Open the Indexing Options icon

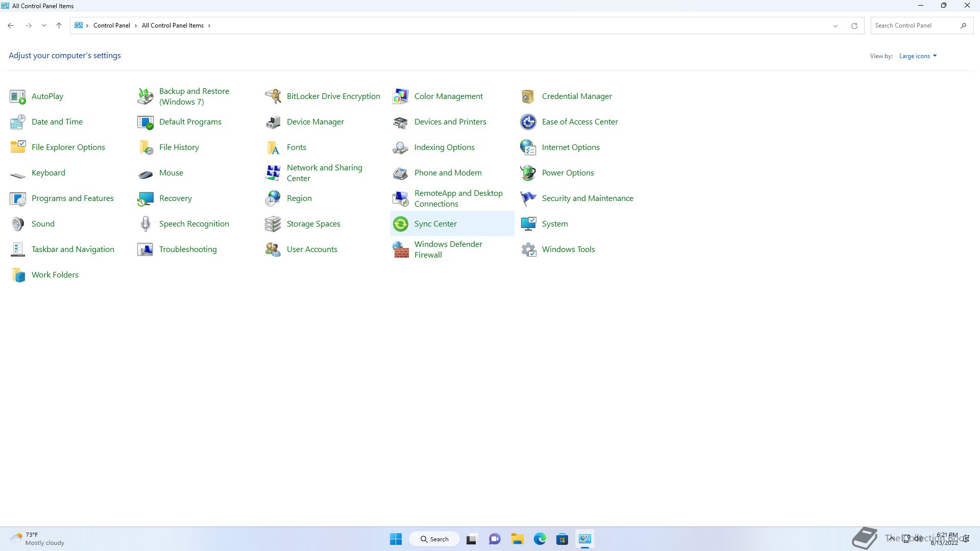(x=401, y=147)
